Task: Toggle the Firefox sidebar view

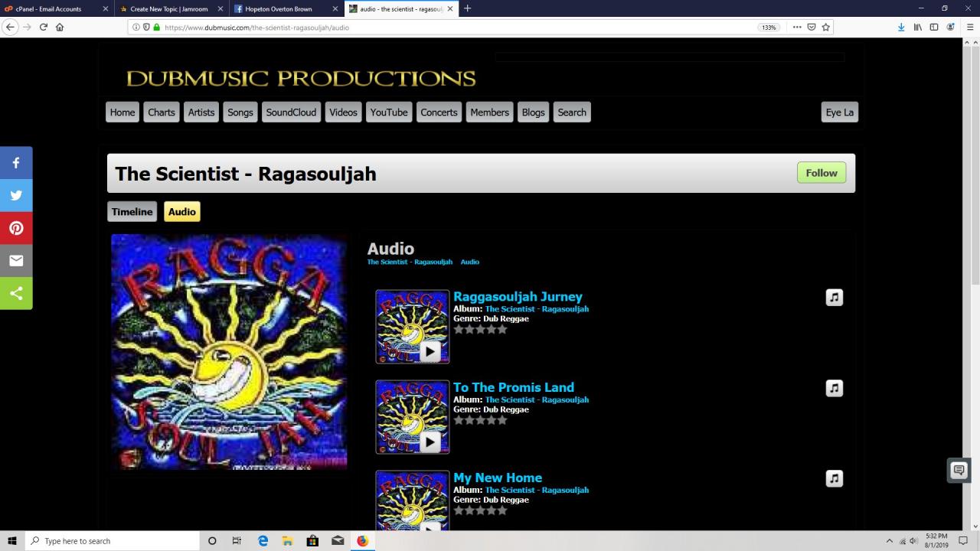Action: coord(934,27)
